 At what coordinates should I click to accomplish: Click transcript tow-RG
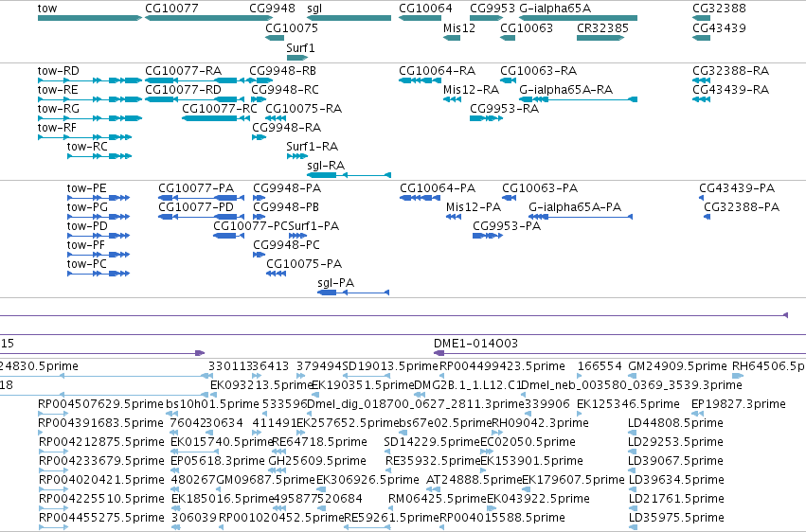pyautogui.click(x=89, y=118)
